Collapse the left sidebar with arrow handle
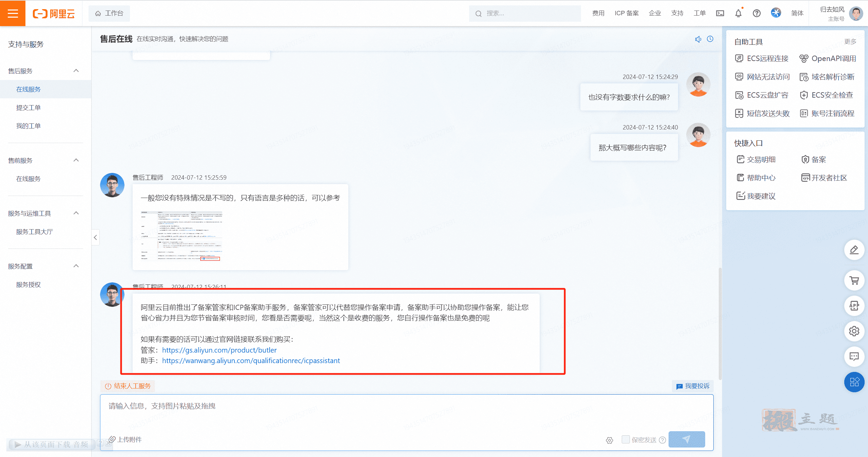This screenshot has height=457, width=868. pyautogui.click(x=95, y=237)
